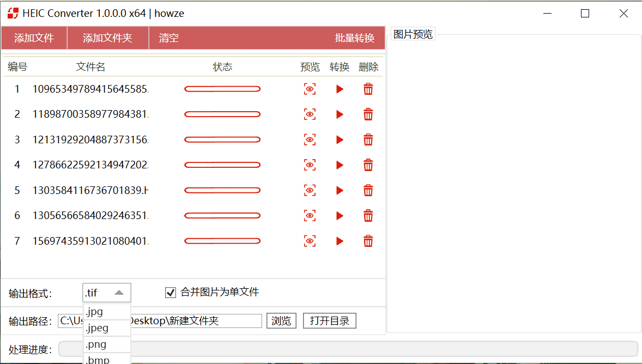The image size is (642, 364).
Task: Click the output path text field
Action: point(196,321)
